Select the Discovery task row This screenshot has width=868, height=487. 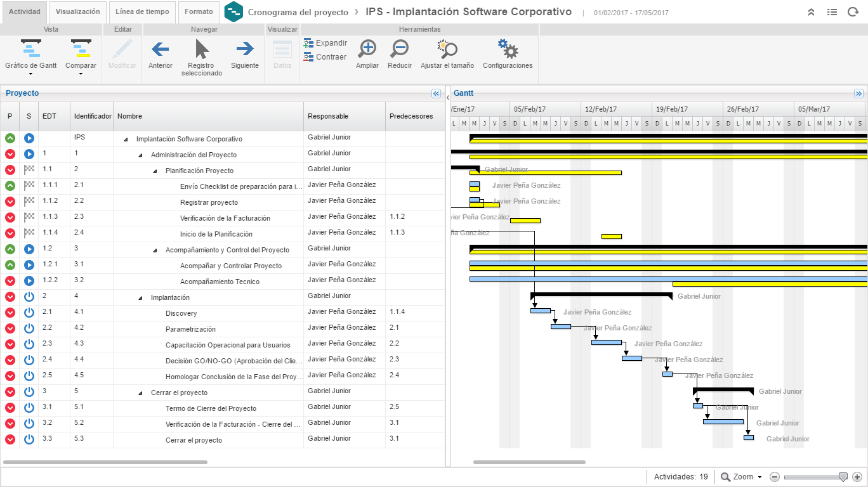click(x=181, y=313)
